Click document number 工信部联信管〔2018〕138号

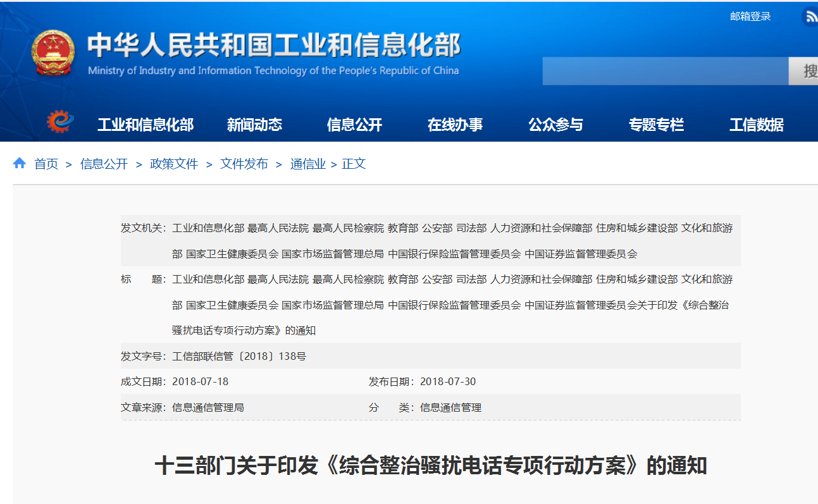point(239,356)
